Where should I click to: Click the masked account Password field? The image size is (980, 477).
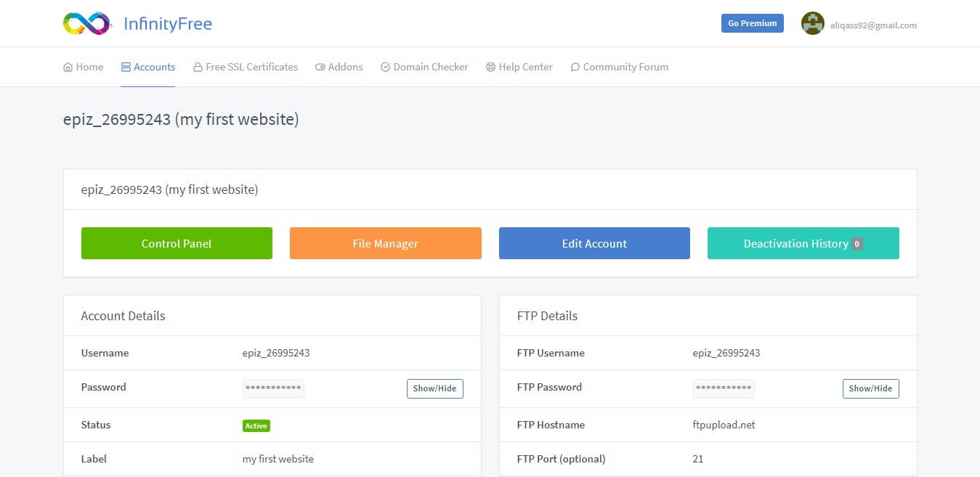pos(273,388)
